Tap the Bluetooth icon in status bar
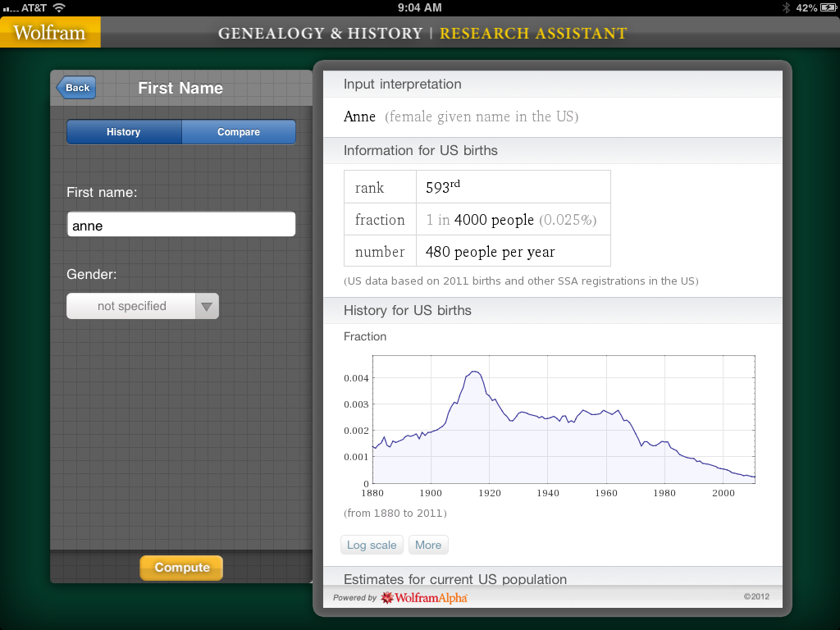 pos(784,7)
